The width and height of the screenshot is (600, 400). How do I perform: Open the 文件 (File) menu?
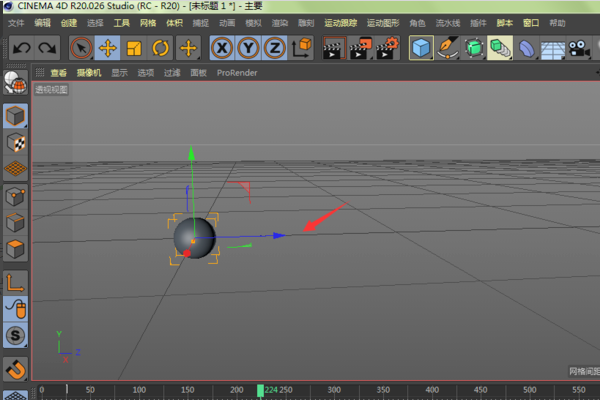coord(16,22)
